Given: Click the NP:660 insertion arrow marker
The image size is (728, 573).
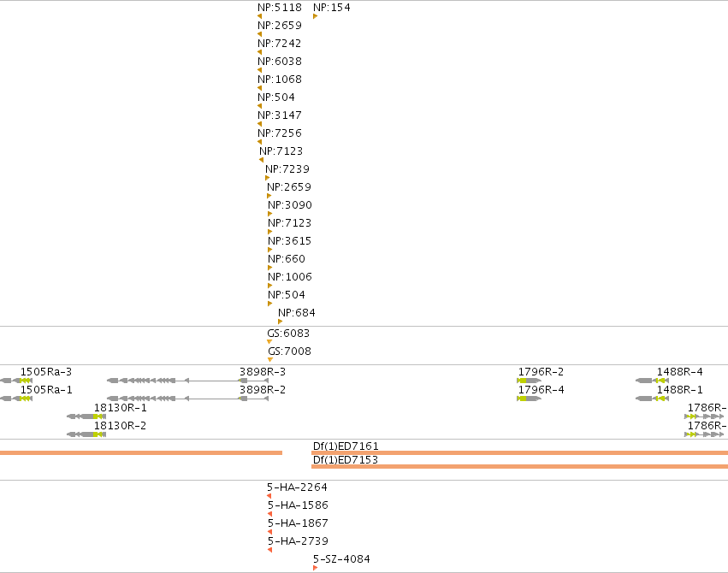Looking at the screenshot, I should pyautogui.click(x=269, y=268).
